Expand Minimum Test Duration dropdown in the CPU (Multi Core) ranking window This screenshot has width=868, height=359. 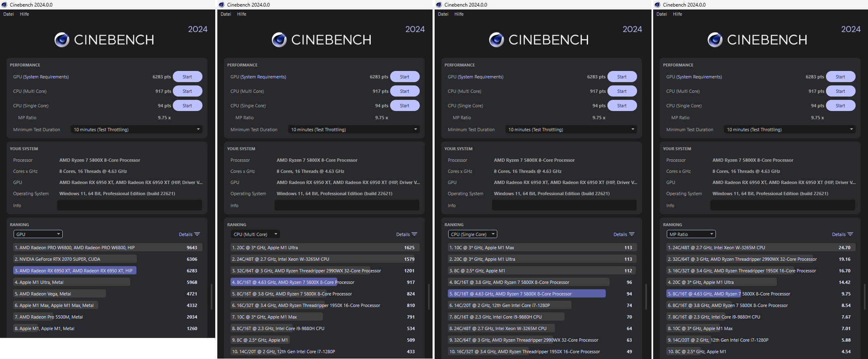(354, 129)
